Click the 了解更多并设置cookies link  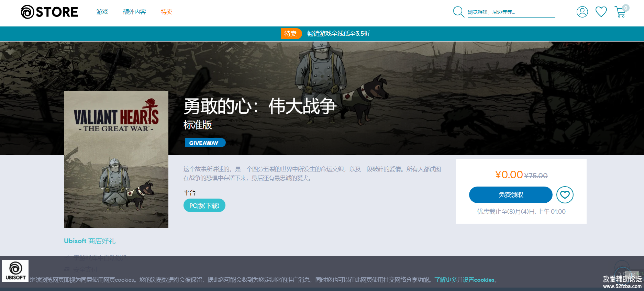[464, 280]
